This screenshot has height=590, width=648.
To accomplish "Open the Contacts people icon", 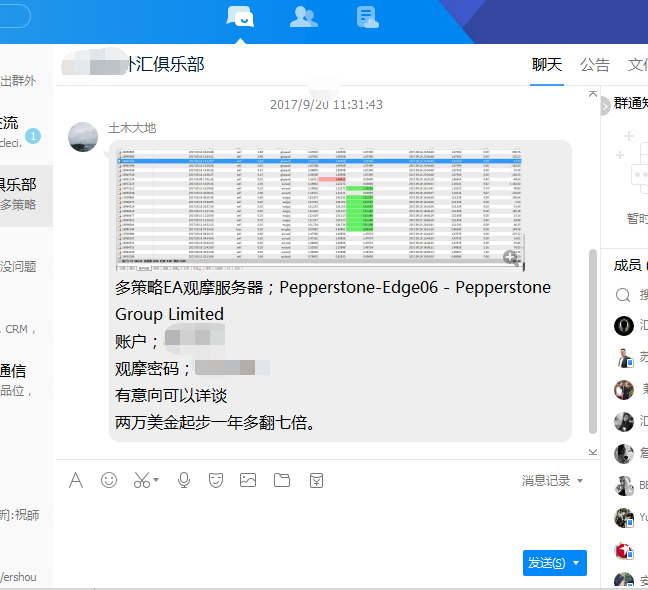I will [x=304, y=17].
